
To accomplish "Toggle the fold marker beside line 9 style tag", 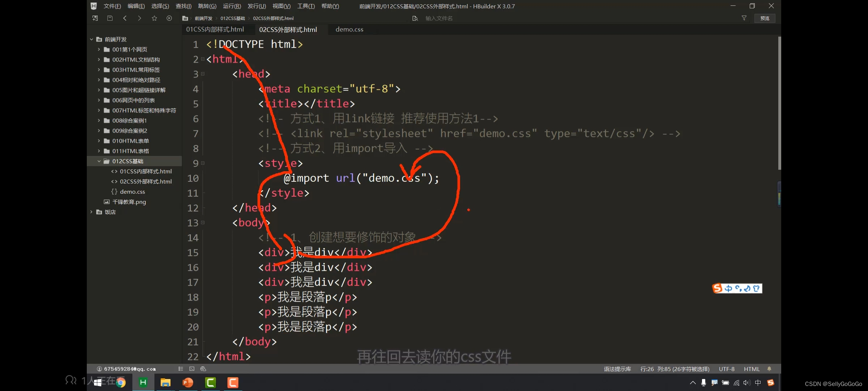I will tap(203, 163).
